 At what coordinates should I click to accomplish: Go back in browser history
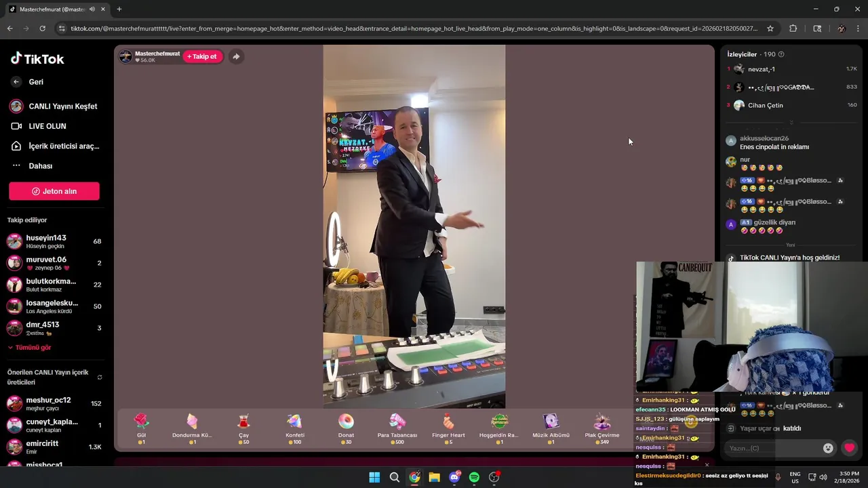[9, 28]
